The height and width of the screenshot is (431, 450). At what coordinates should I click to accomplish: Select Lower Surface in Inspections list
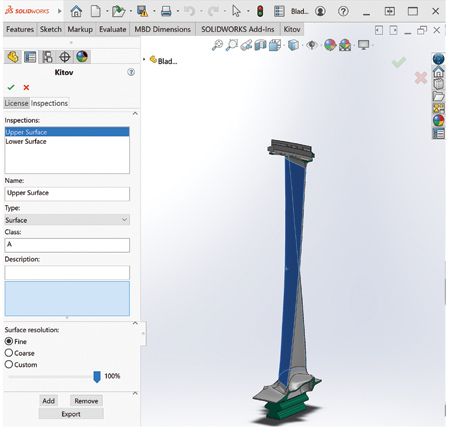(x=67, y=141)
